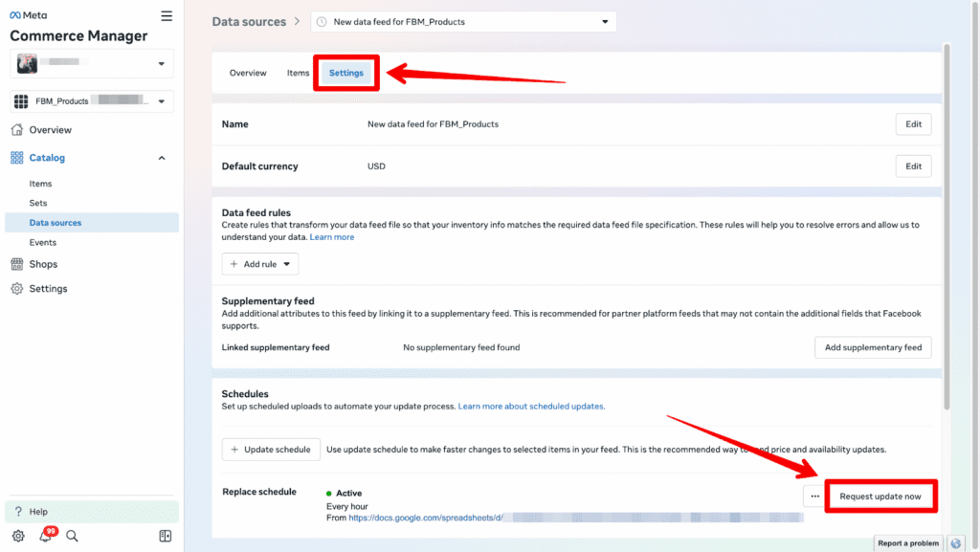980x552 pixels.
Task: Open Shops in the sidebar
Action: click(x=43, y=264)
